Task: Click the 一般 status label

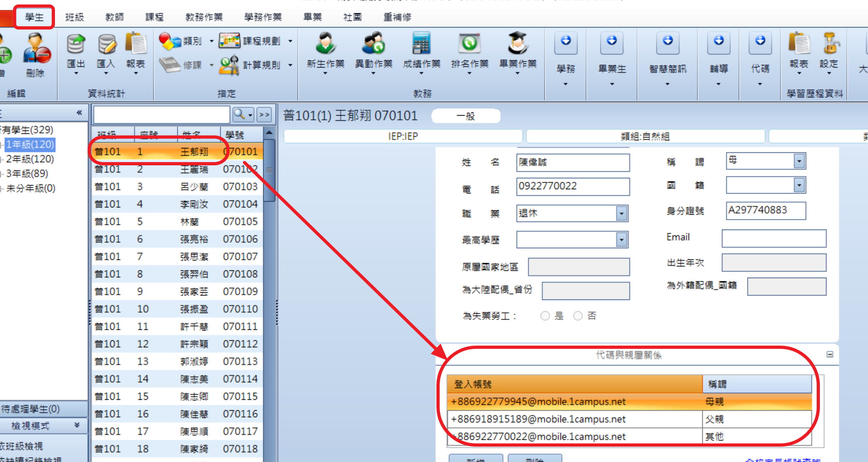Action: (466, 116)
